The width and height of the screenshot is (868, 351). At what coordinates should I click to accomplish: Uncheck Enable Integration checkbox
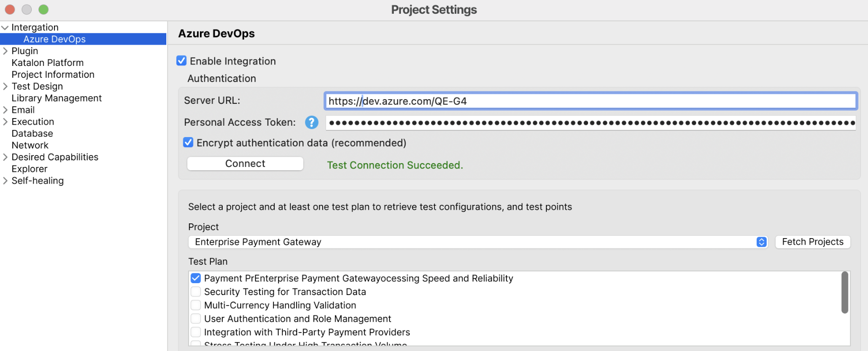(181, 61)
